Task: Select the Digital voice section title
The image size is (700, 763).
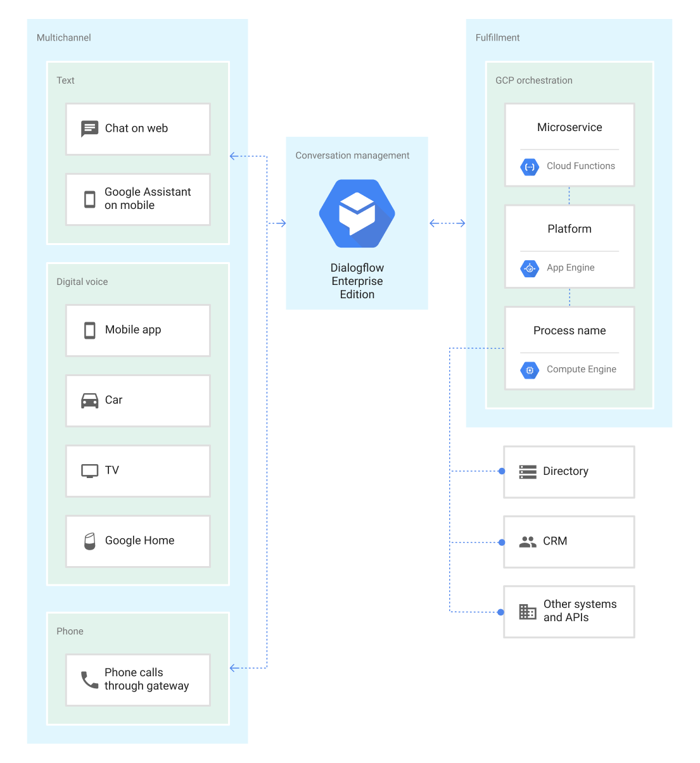Action: [82, 282]
